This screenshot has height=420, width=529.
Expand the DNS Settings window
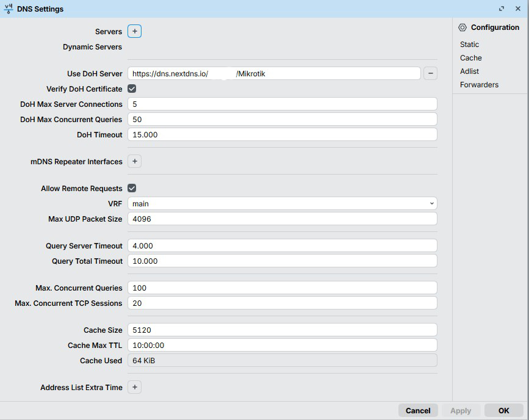[x=502, y=9]
